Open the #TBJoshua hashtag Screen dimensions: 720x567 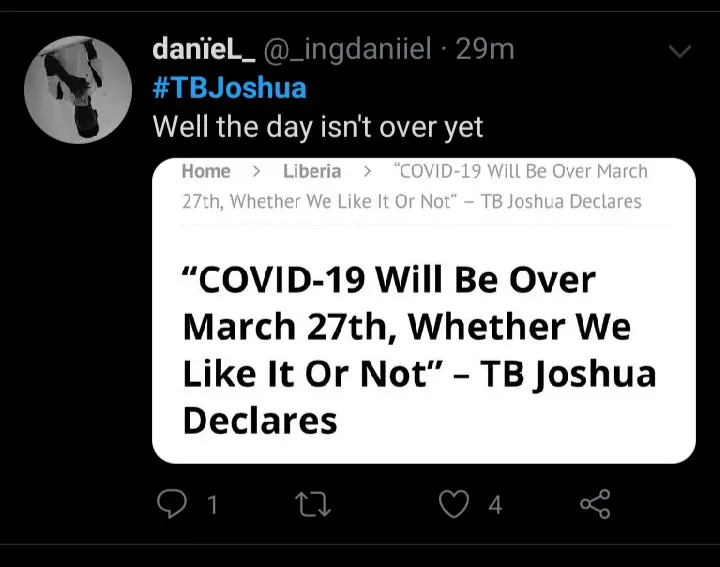pyautogui.click(x=229, y=88)
